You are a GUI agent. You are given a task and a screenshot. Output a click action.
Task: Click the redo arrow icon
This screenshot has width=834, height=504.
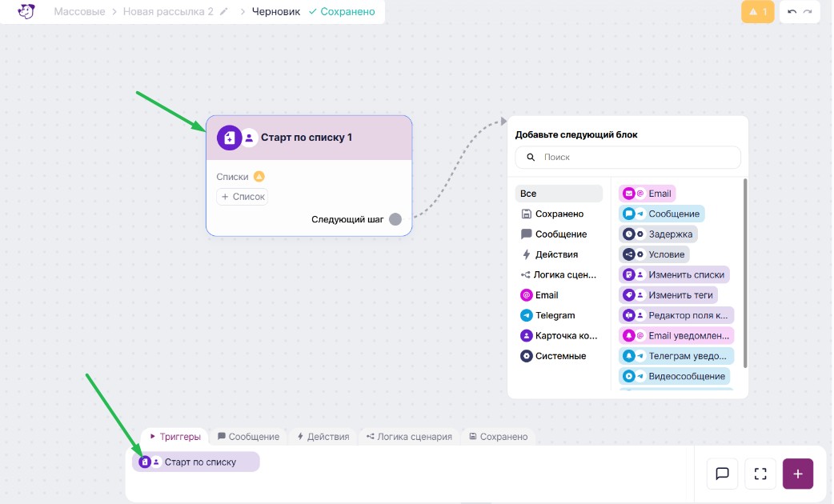click(x=808, y=12)
